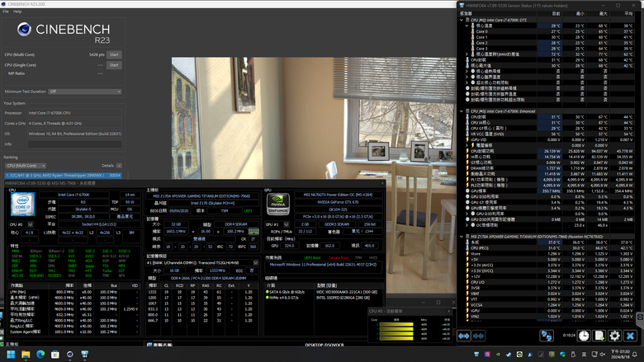
Task: Click collapse-columns blue arrows button
Action: click(x=479, y=336)
